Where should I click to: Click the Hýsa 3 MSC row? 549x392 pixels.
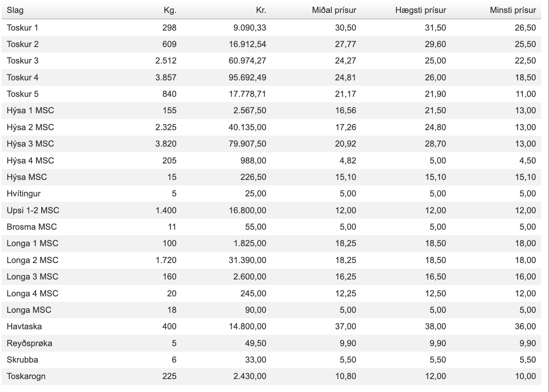click(30, 144)
